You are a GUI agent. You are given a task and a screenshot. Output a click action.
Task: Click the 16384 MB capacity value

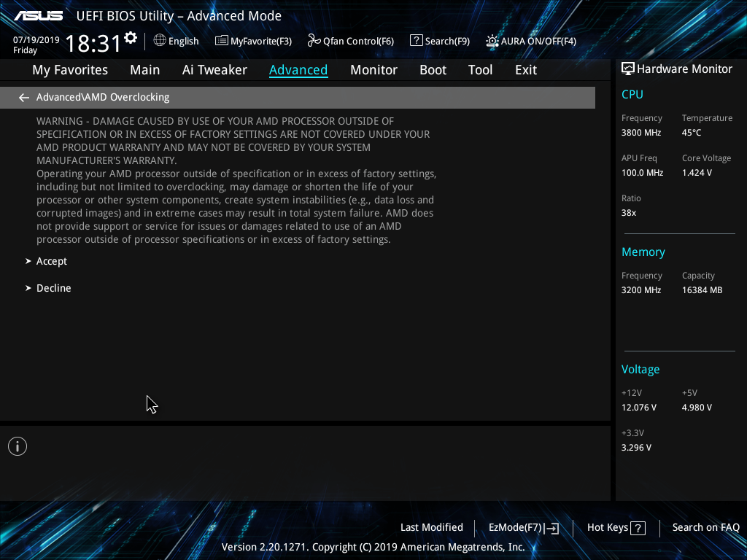click(703, 290)
